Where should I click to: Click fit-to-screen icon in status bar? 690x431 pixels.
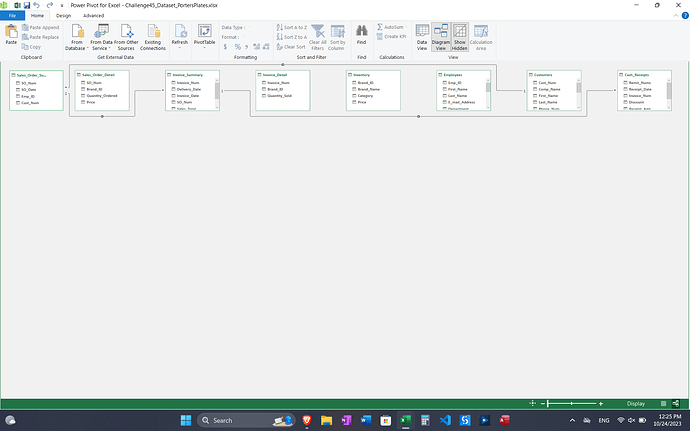pos(532,403)
